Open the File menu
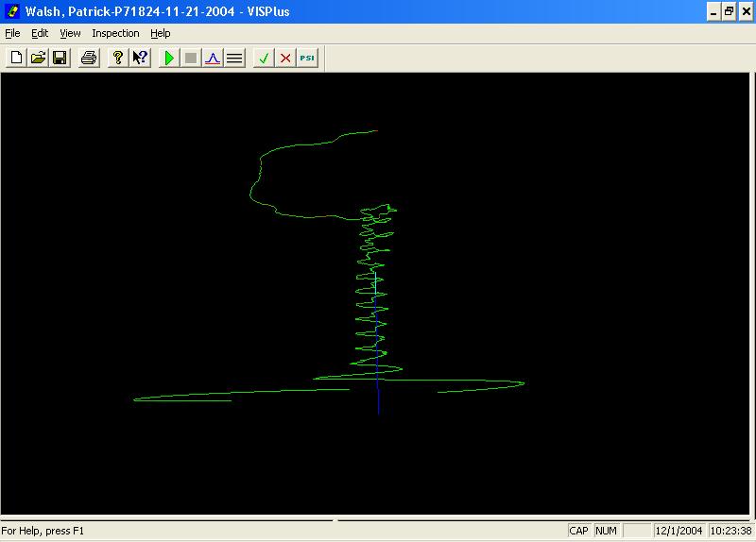This screenshot has height=542, width=756. tap(12, 33)
